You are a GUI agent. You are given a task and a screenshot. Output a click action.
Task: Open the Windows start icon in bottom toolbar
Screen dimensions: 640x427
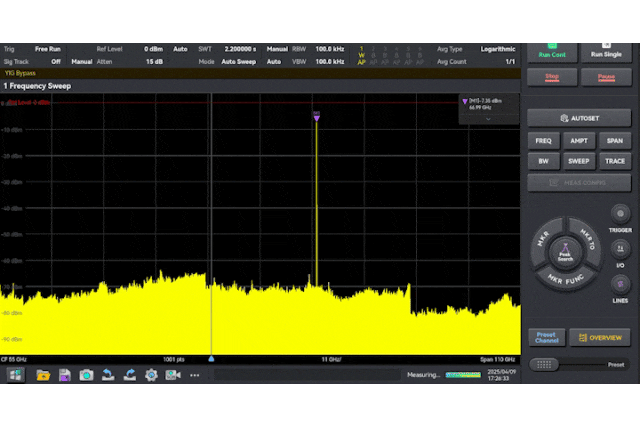point(15,375)
